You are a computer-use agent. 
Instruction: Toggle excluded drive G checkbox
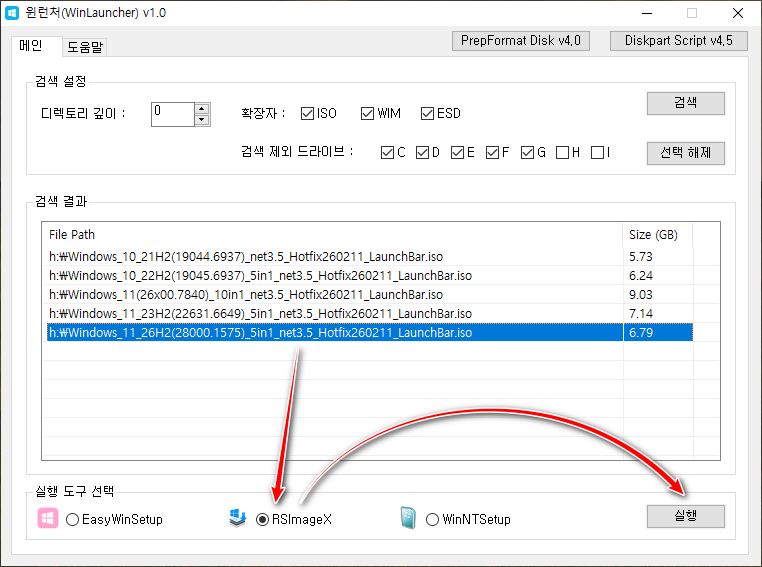coord(527,153)
